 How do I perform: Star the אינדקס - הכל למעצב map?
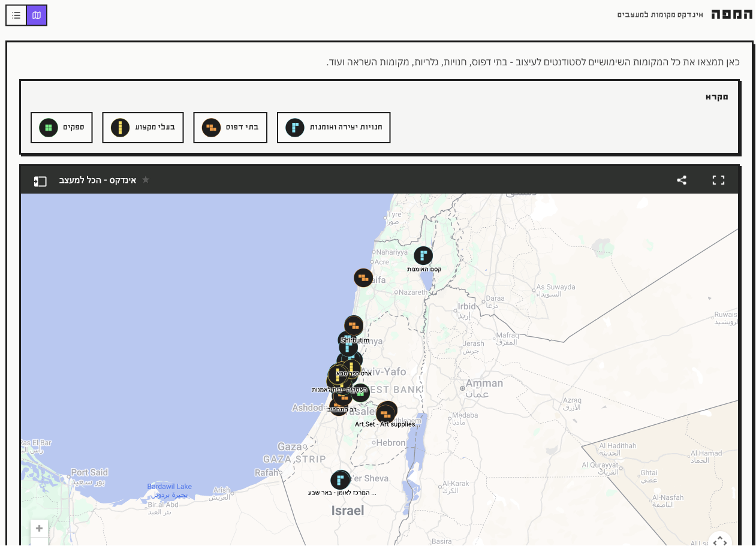coord(145,180)
